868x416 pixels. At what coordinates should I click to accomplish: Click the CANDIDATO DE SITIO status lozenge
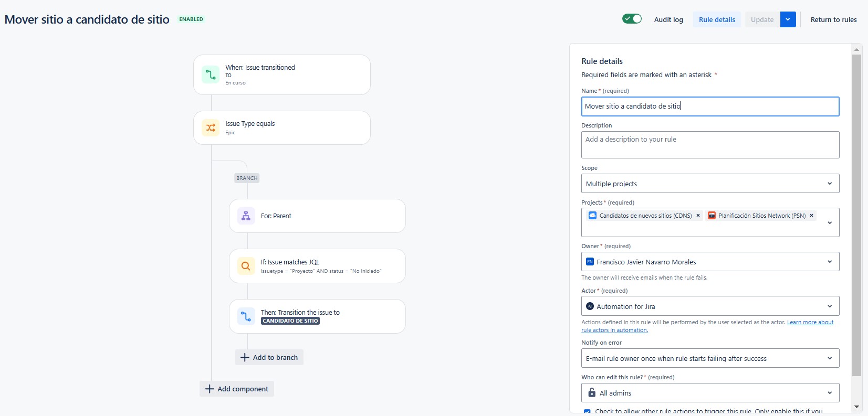pyautogui.click(x=290, y=321)
